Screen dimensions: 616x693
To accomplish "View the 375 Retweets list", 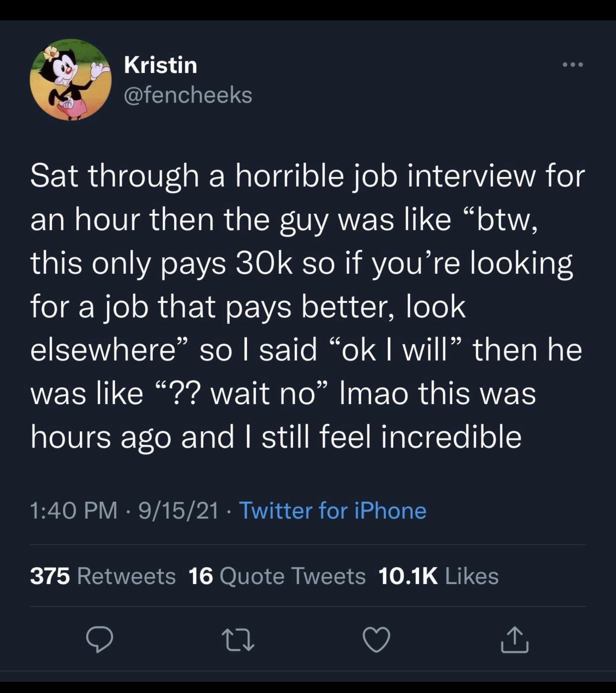I will (103, 576).
